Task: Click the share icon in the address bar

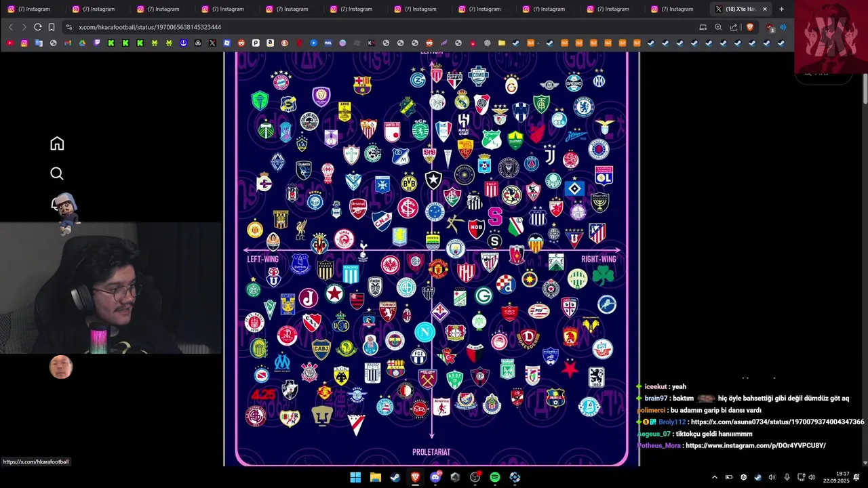Action: [x=734, y=27]
